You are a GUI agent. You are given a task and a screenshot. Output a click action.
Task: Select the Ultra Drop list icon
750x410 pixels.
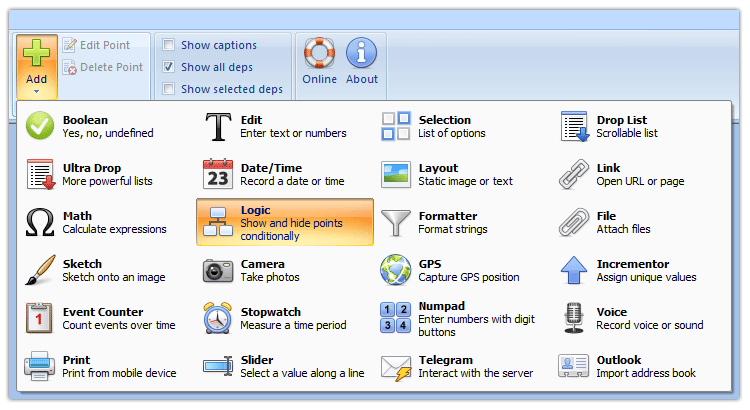coord(40,174)
